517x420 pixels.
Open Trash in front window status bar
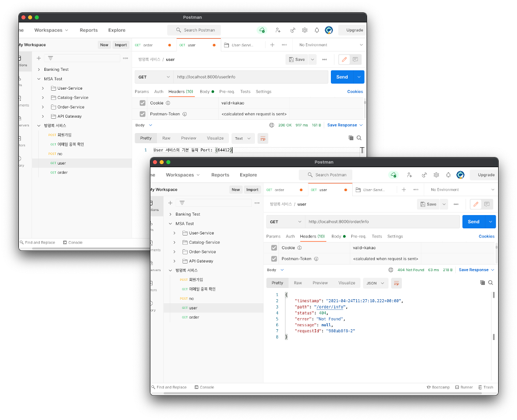click(486, 387)
